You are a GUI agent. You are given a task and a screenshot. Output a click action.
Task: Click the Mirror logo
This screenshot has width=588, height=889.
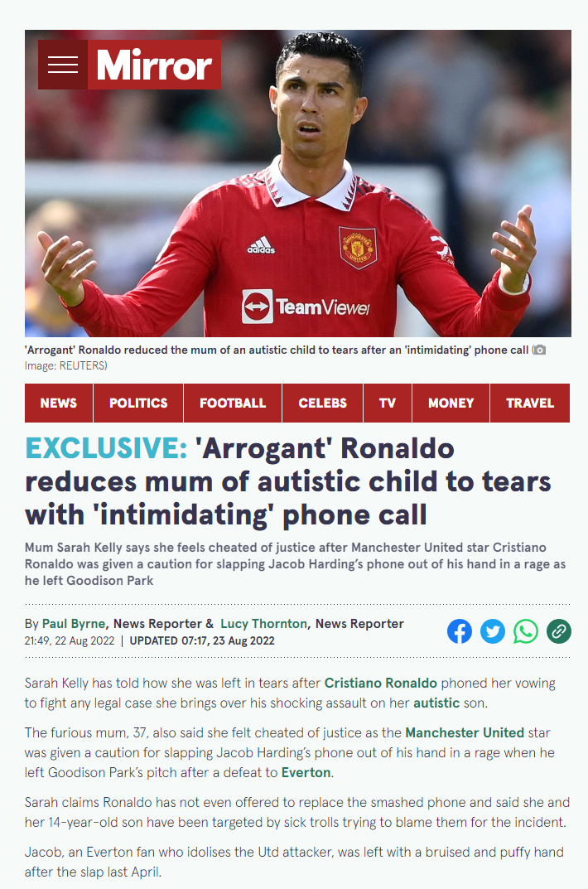click(154, 65)
